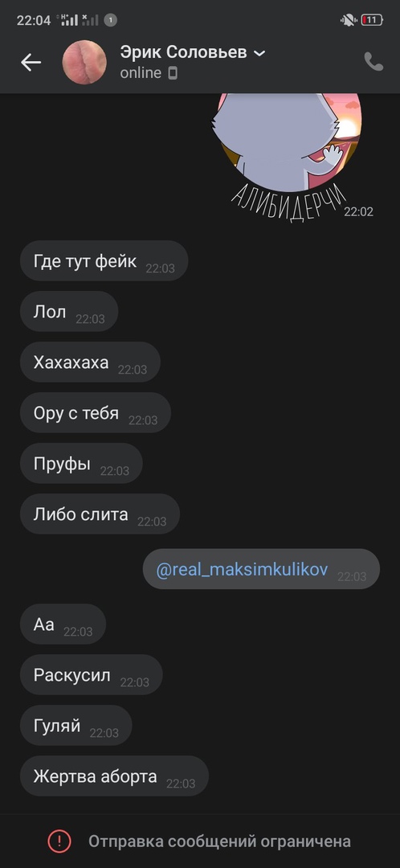
Task: Tap the Раскусил message bubble
Action: [x=92, y=675]
